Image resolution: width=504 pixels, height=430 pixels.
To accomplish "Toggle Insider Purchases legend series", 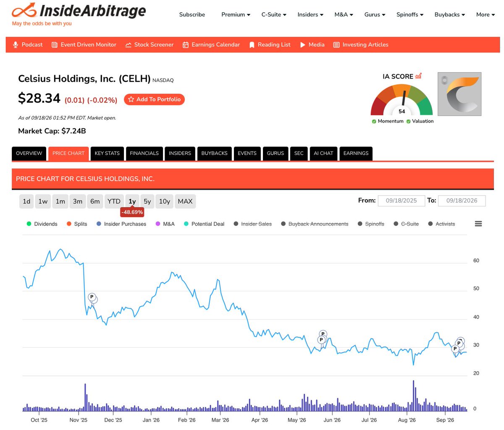I will coord(121,224).
